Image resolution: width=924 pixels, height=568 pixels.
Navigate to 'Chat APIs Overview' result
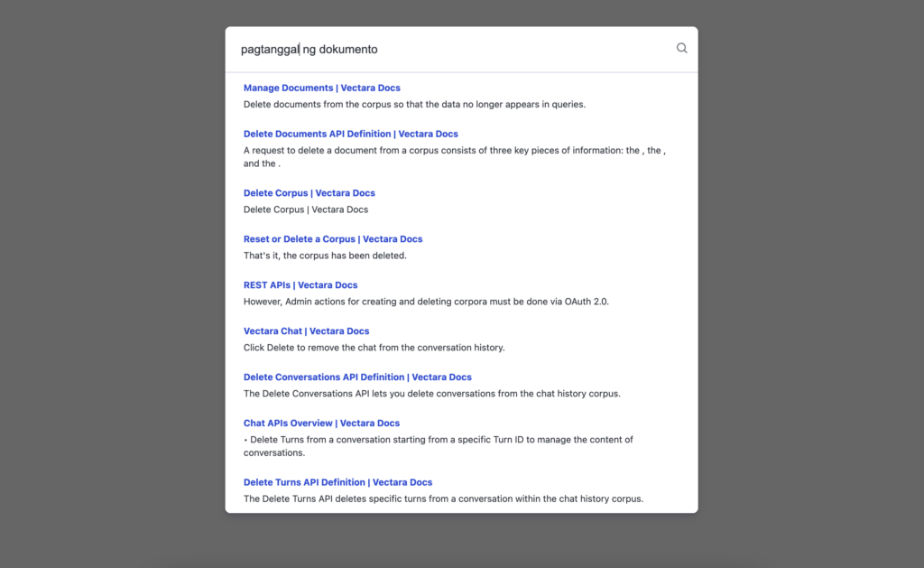pos(321,424)
